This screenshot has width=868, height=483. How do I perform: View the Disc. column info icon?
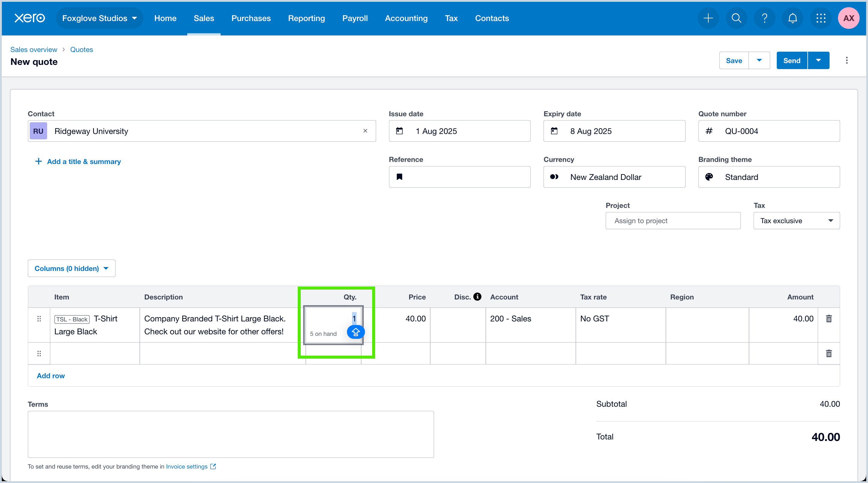point(478,297)
